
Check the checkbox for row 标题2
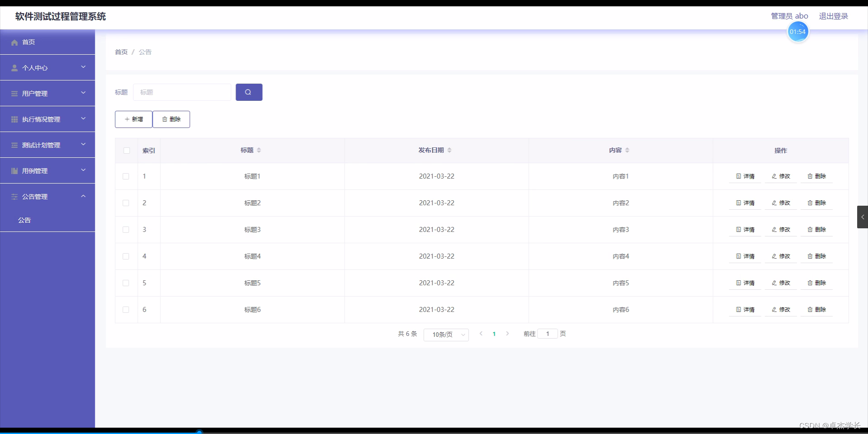[126, 203]
